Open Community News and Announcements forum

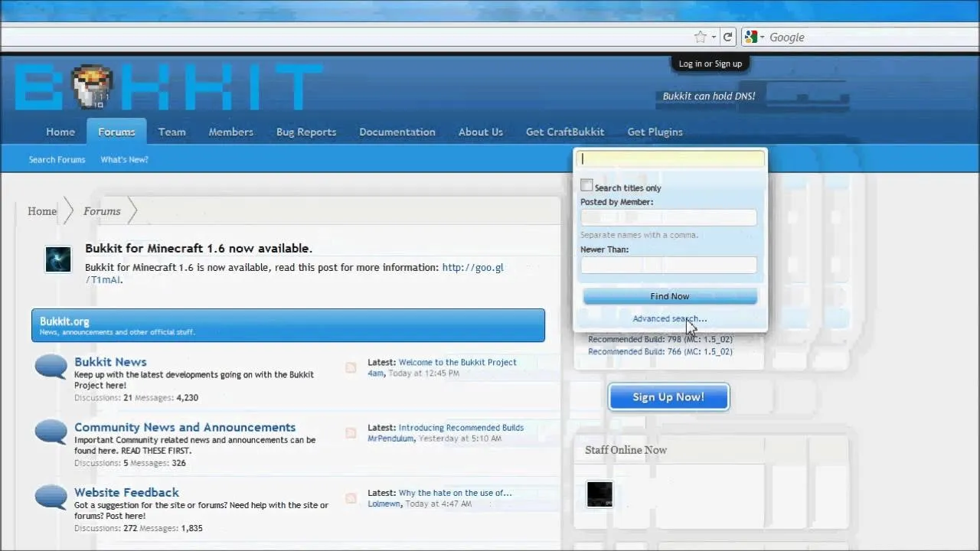pos(185,427)
